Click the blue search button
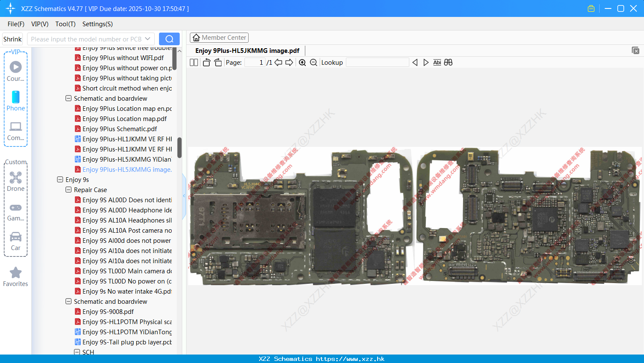 click(x=169, y=39)
